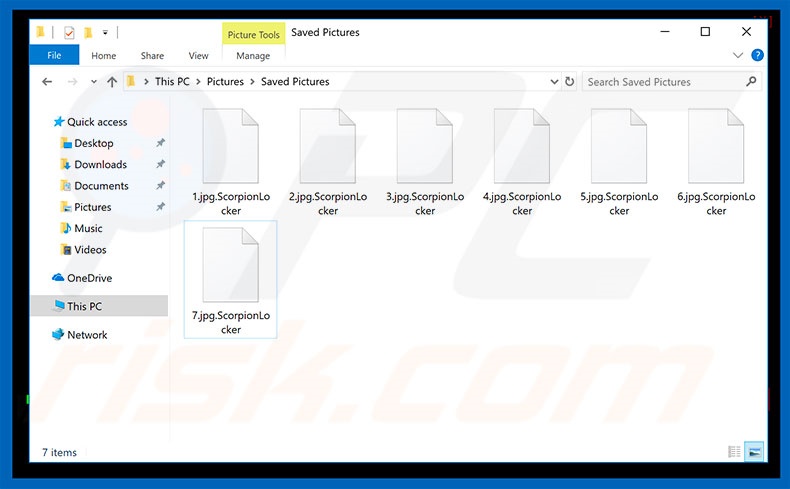The width and height of the screenshot is (790, 489).
Task: Expand the ribbon using the chevron
Action: (x=738, y=55)
